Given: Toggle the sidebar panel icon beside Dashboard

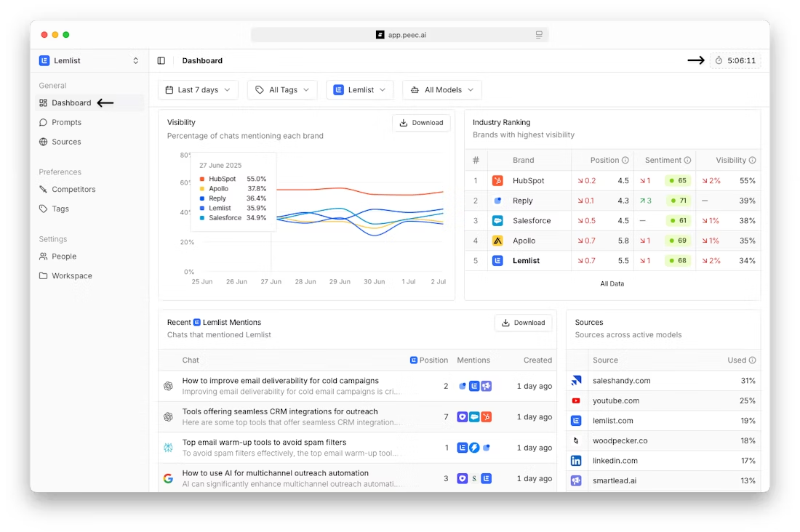Looking at the screenshot, I should tap(161, 60).
